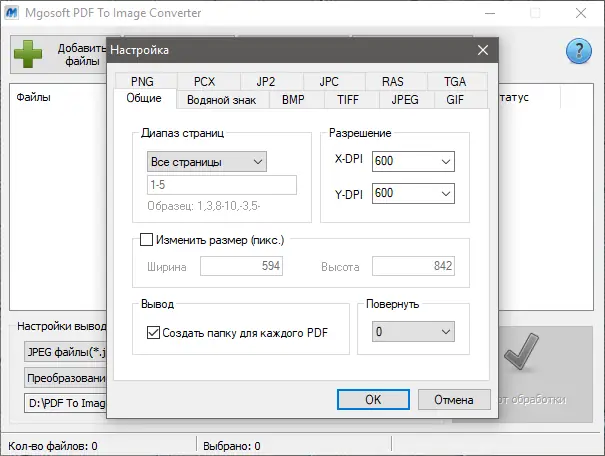Click the Выбрано: 0 status text

tap(232, 446)
